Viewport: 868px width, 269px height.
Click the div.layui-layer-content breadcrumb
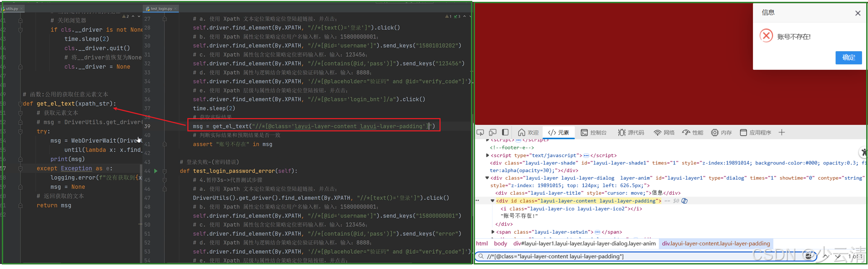(x=716, y=243)
